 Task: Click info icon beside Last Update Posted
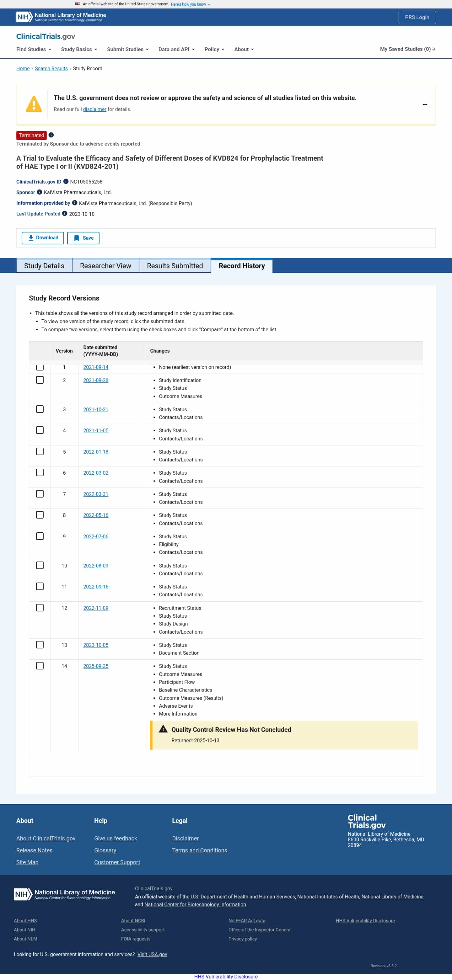[65, 213]
